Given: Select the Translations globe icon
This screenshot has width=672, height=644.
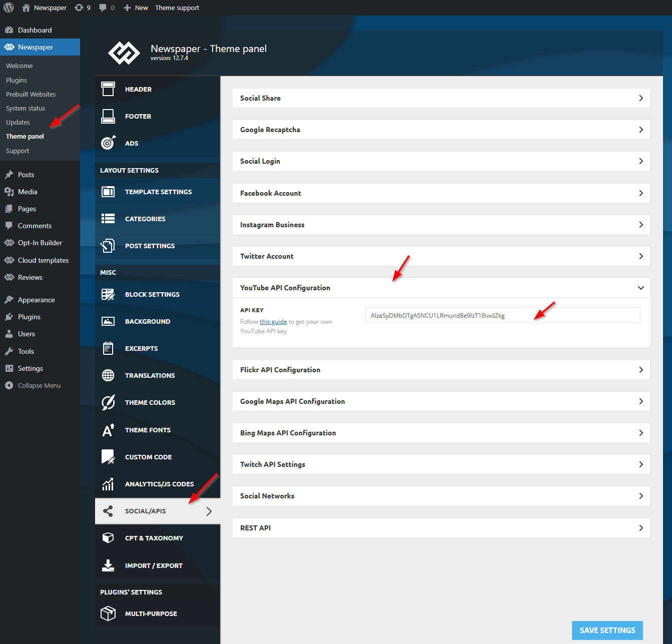Looking at the screenshot, I should pos(108,375).
